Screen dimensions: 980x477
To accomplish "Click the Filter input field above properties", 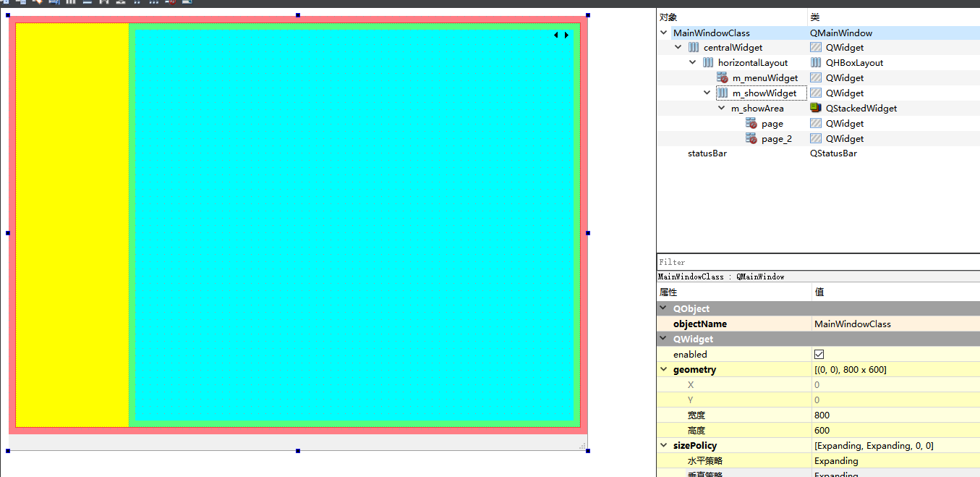I will click(x=796, y=262).
